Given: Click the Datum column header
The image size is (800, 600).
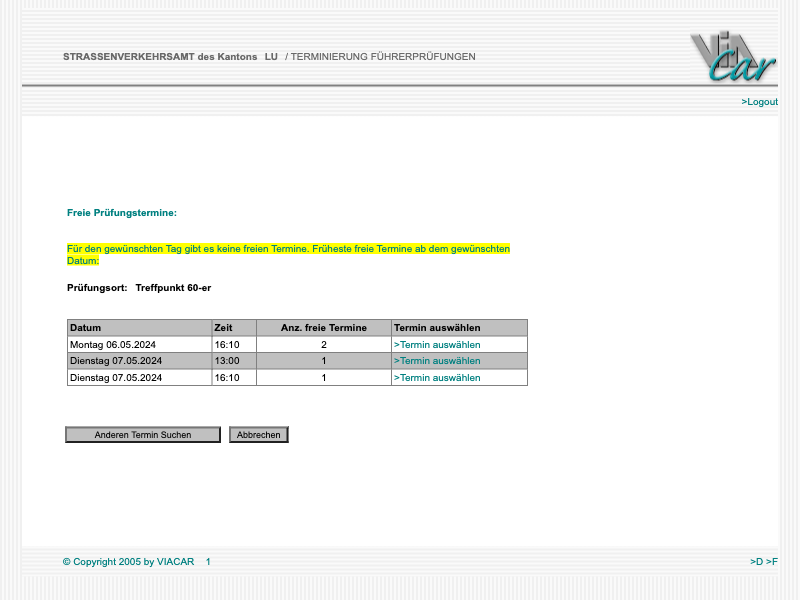Looking at the screenshot, I should click(86, 328).
